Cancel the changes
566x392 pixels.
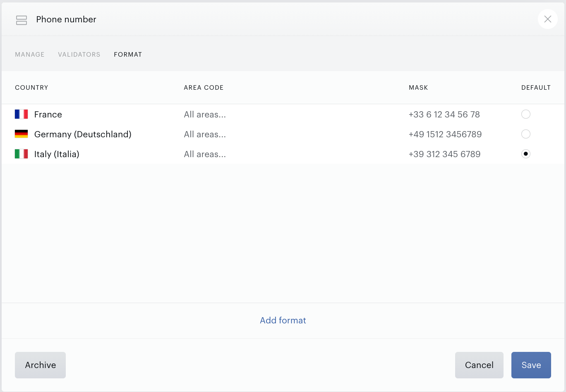coord(479,365)
